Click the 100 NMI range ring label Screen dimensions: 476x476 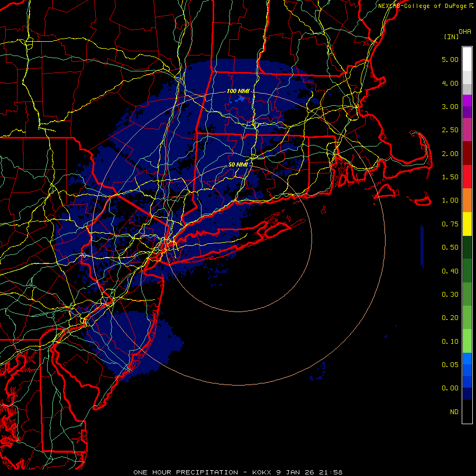click(x=238, y=91)
